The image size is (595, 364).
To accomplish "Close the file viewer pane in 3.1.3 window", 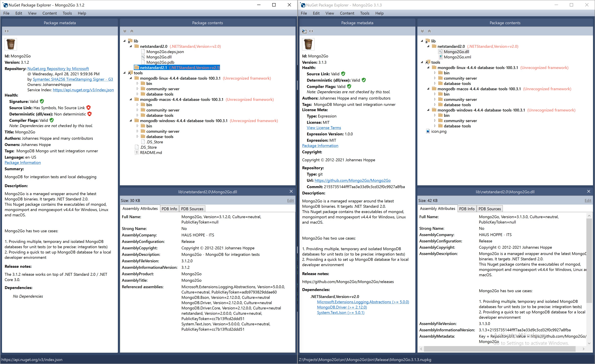I will click(589, 191).
